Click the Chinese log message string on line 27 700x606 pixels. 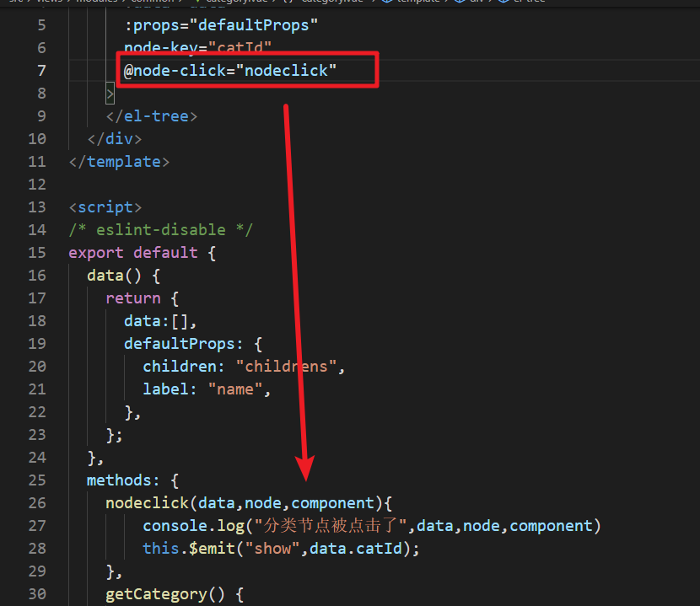pyautogui.click(x=331, y=526)
